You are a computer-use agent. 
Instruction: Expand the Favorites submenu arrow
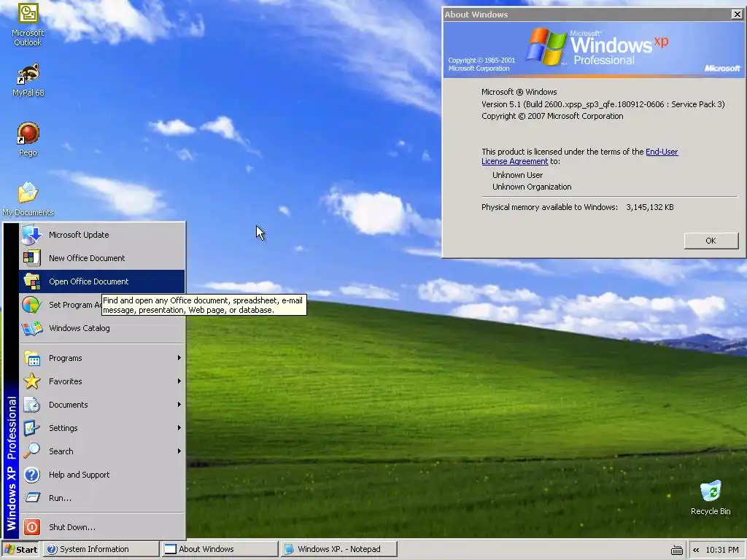click(x=179, y=381)
